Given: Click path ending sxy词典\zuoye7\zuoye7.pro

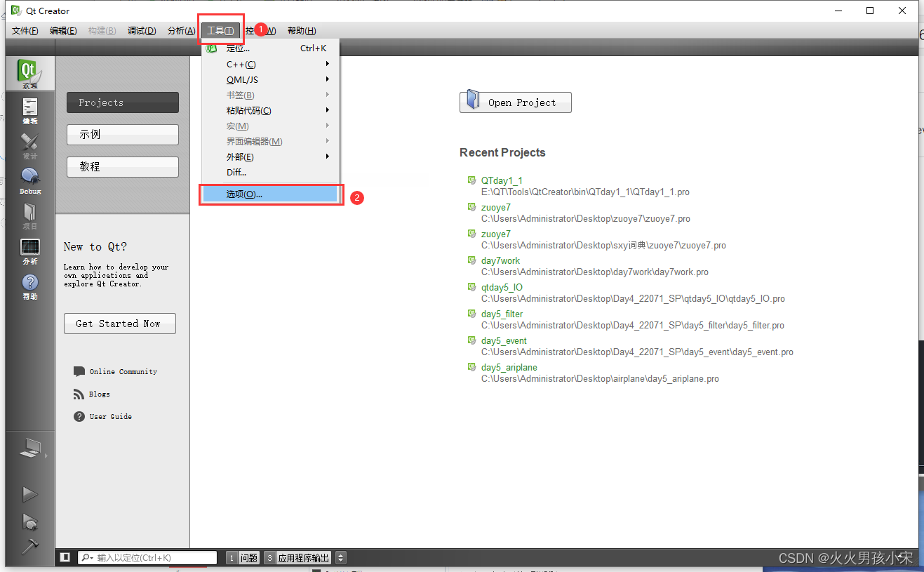Looking at the screenshot, I should [603, 245].
